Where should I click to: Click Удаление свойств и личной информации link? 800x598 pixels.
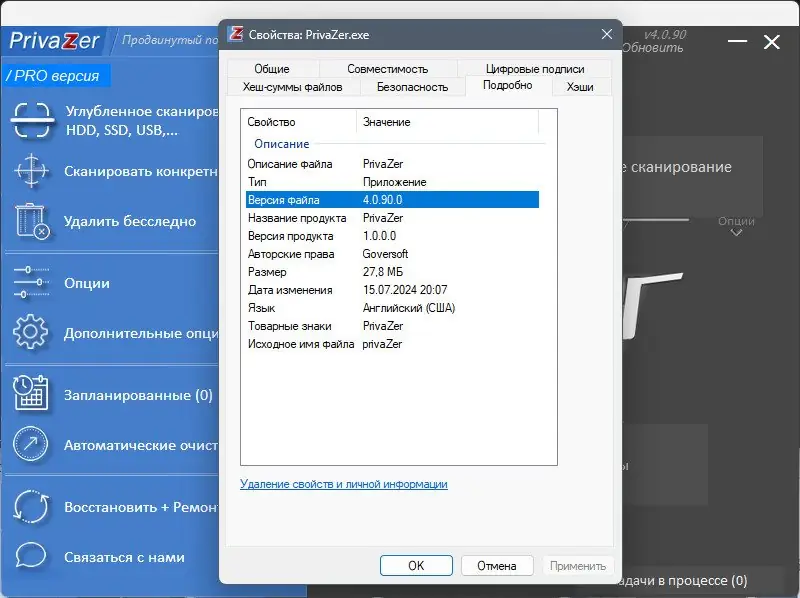(343, 484)
